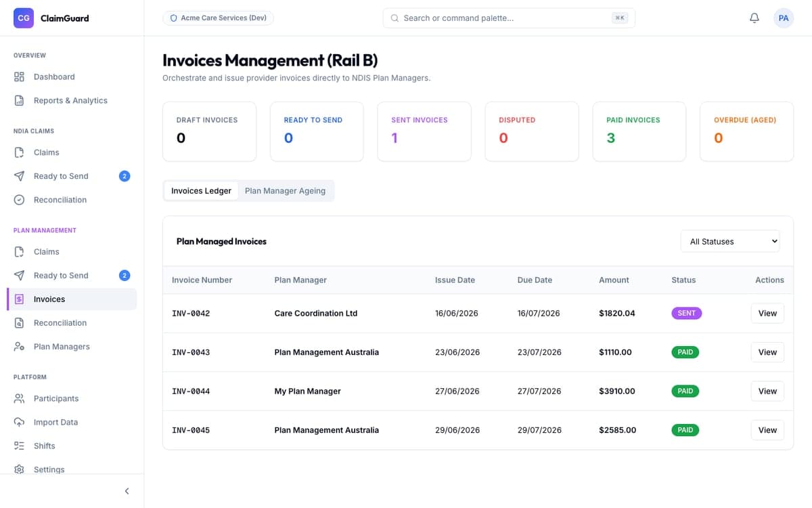The width and height of the screenshot is (812, 508).
Task: Open Plan Managers in the sidebar menu
Action: pyautogui.click(x=72, y=347)
